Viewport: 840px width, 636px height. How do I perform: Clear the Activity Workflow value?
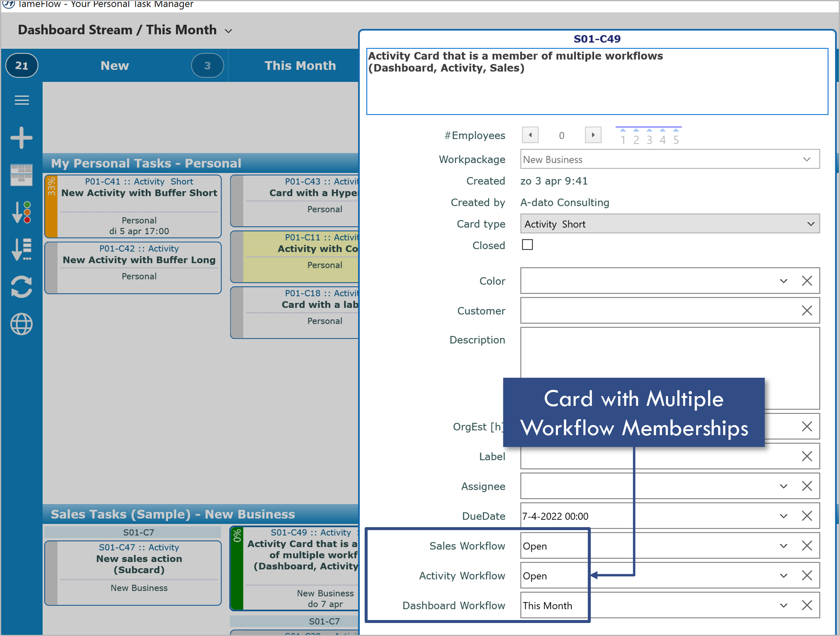pyautogui.click(x=807, y=576)
